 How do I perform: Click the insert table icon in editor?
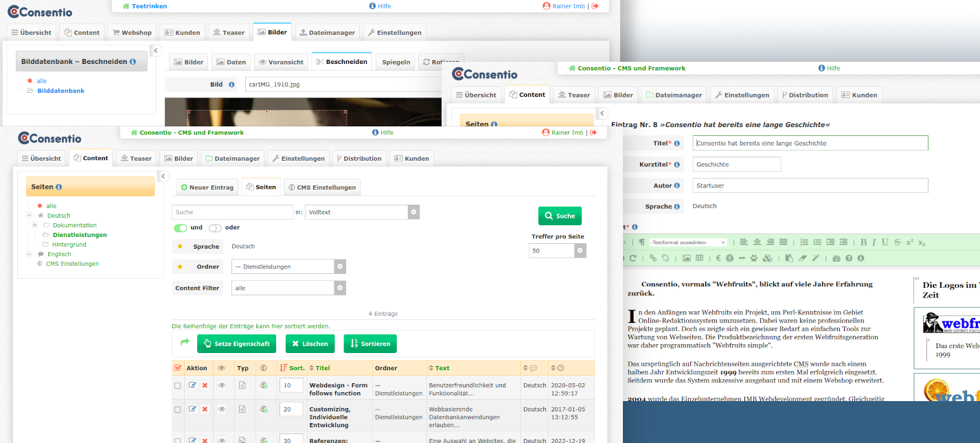[x=699, y=258]
